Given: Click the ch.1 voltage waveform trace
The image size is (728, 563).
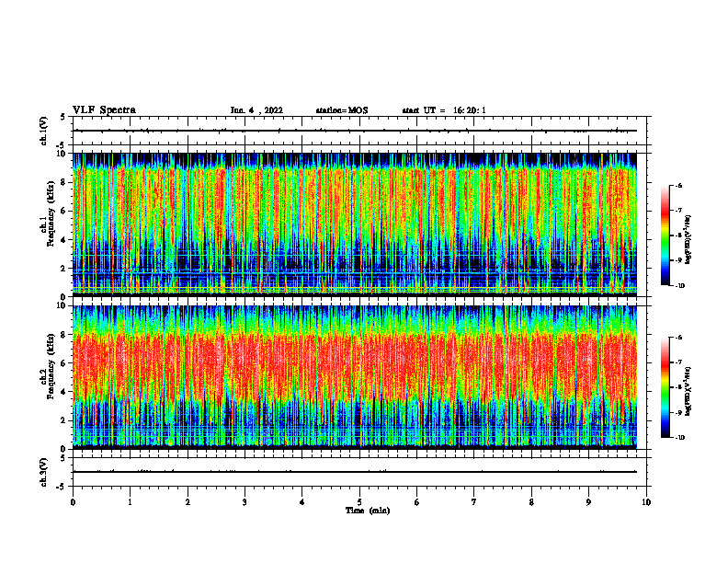Looking at the screenshot, I should click(355, 131).
